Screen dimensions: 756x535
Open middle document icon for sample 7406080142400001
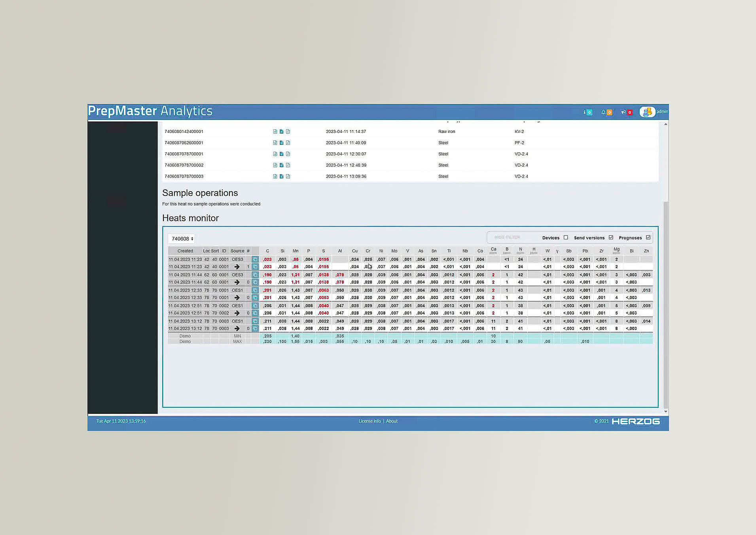point(281,132)
